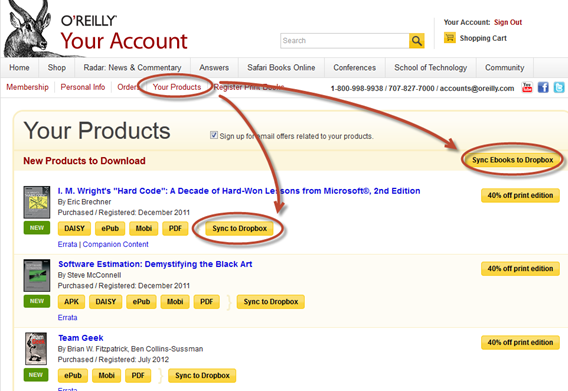Download Software Estimation in Mobi format
Screen dimensions: 568x391
tap(175, 301)
